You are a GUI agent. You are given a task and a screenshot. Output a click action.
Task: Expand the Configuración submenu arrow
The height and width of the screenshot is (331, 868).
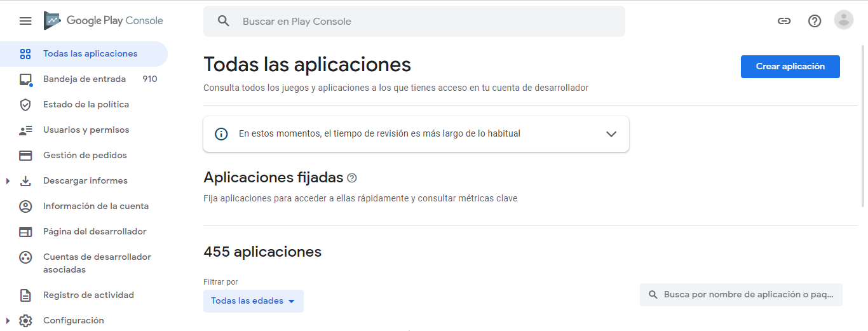coord(8,321)
